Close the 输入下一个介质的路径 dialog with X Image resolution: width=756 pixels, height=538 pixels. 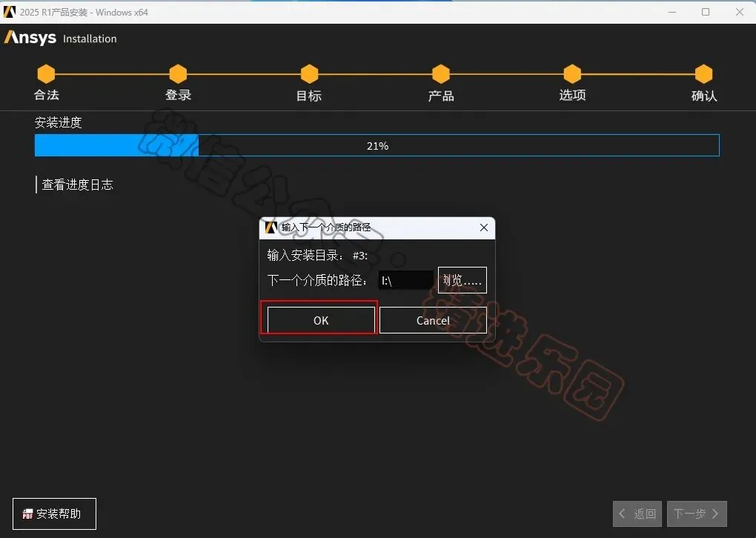click(483, 228)
